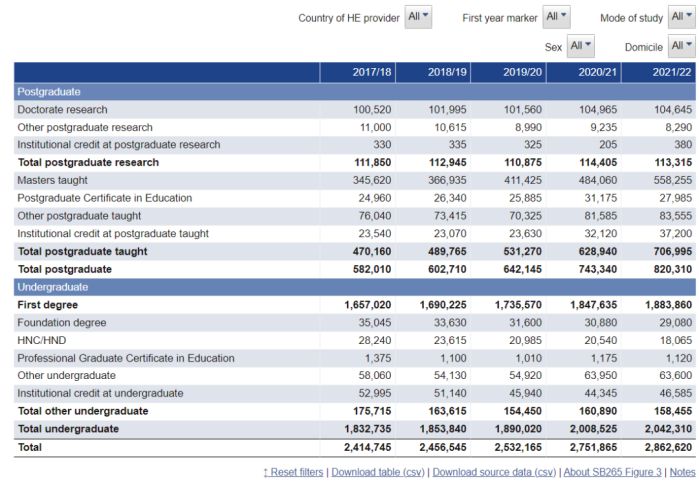Select the Total other undergraduate row label
This screenshot has width=699, height=482.
[x=83, y=411]
